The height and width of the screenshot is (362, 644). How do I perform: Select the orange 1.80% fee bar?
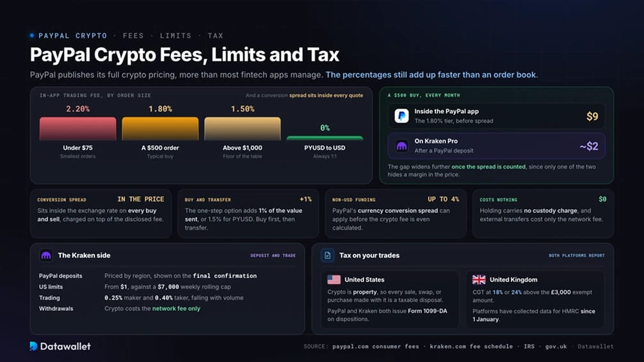point(160,129)
